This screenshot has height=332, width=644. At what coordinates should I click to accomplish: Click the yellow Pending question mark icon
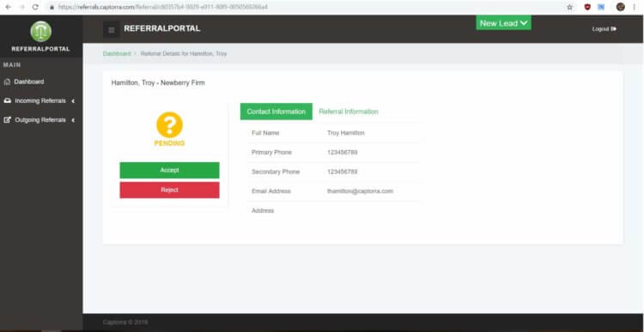170,124
